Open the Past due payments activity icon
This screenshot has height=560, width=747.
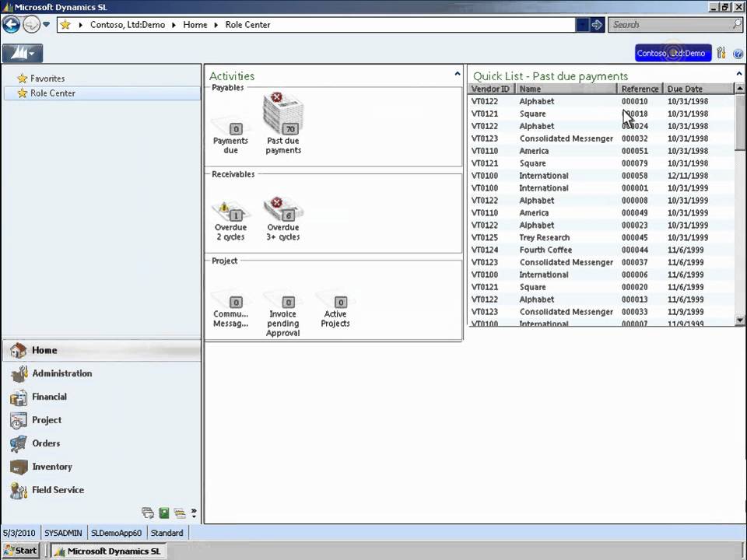click(x=283, y=124)
